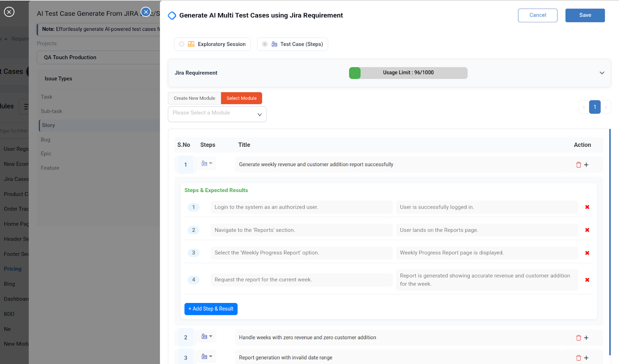The height and width of the screenshot is (364, 619).
Task: Save the generated test cases
Action: coord(585,15)
